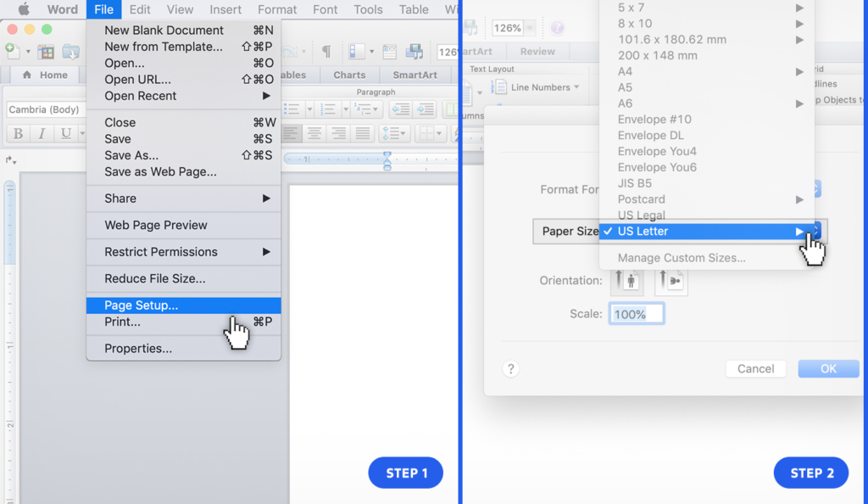Choose Page Setup from the File menu

click(183, 305)
